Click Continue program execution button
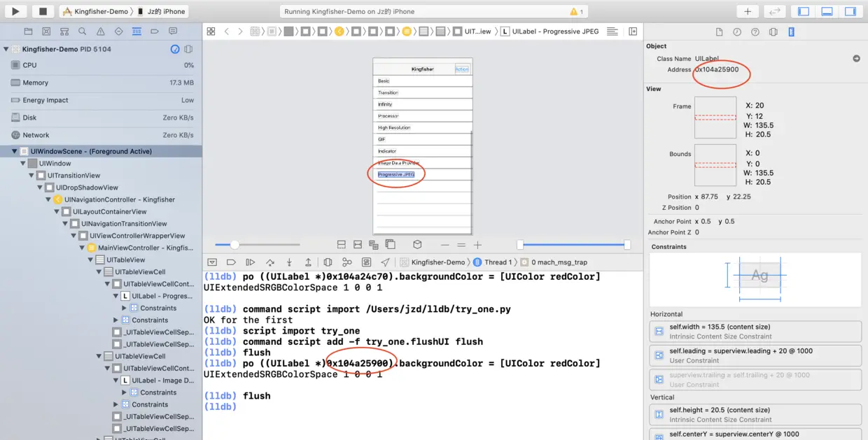This screenshot has height=440, width=868. 250,262
